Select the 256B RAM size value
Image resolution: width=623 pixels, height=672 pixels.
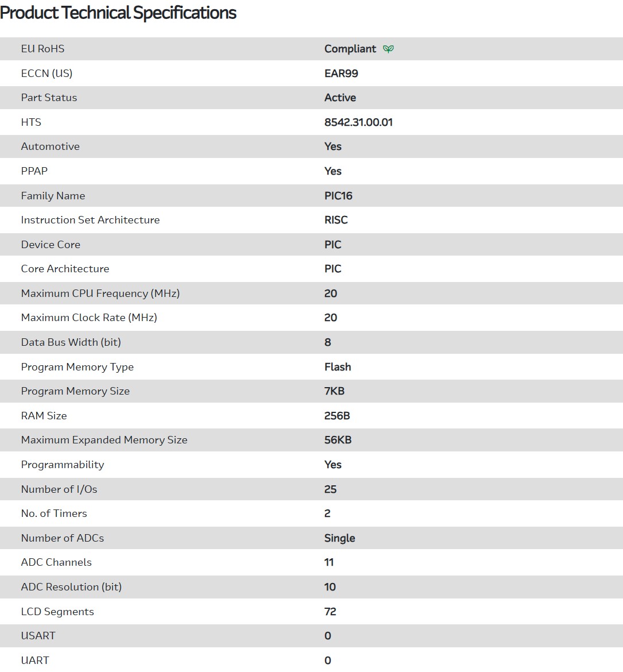coord(337,416)
